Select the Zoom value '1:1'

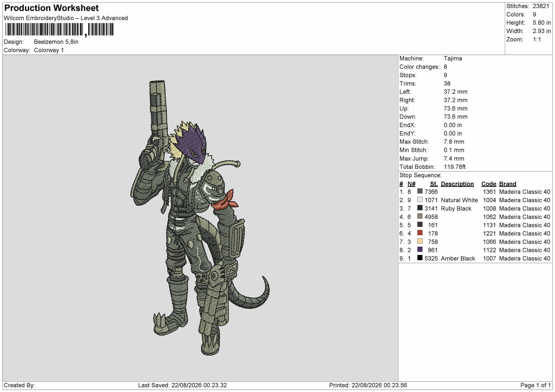coord(537,39)
